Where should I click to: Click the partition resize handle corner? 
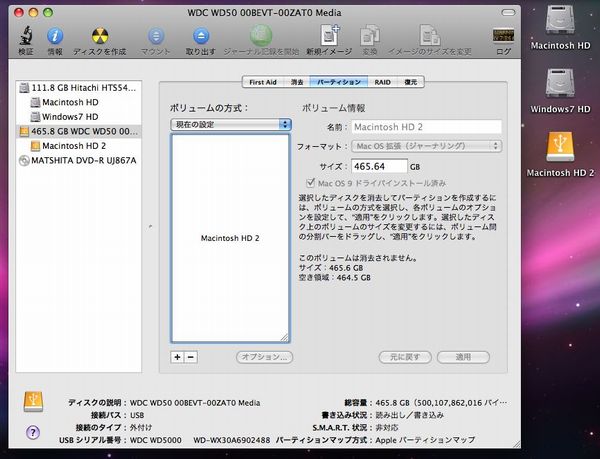click(285, 337)
